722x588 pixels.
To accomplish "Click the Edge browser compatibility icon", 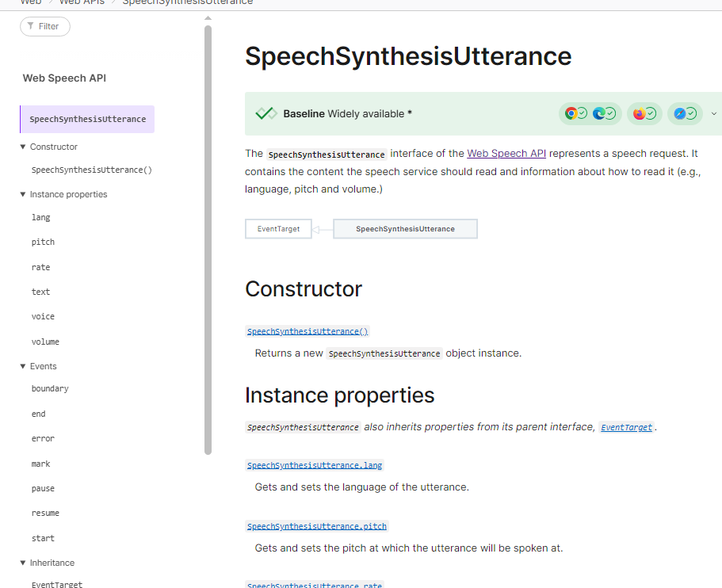I will click(x=600, y=113).
